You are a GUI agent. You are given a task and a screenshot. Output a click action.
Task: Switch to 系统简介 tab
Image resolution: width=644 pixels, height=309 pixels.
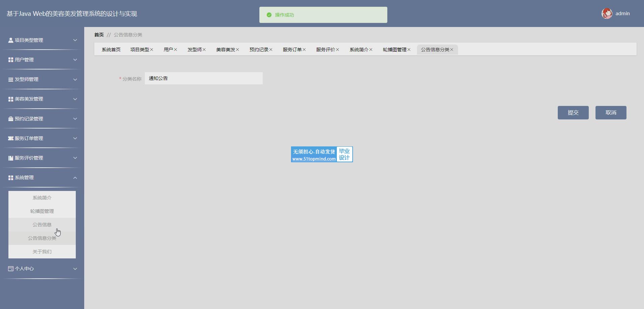point(359,50)
